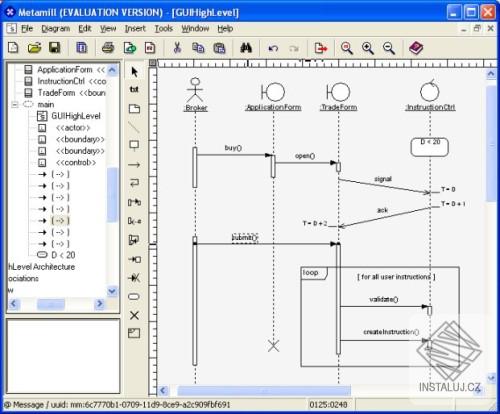This screenshot has height=414, width=500.
Task: Select the frame tool at palette bottom
Action: (x=134, y=333)
